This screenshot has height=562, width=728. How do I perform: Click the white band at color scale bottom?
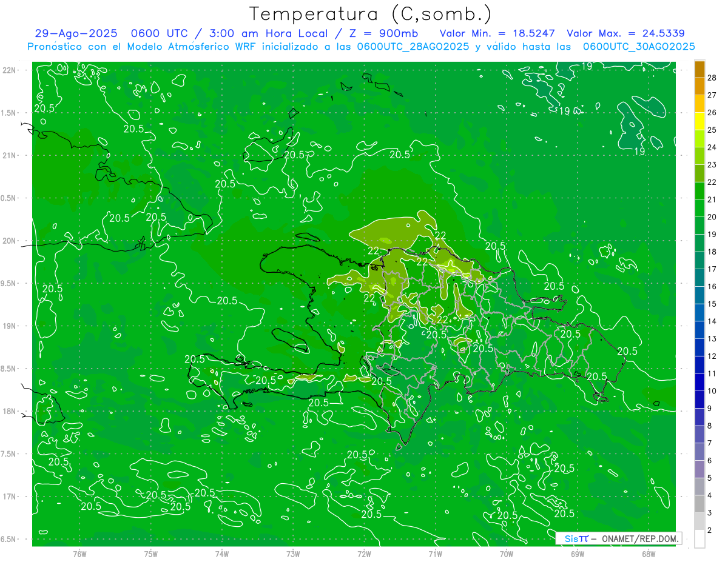coord(699,539)
